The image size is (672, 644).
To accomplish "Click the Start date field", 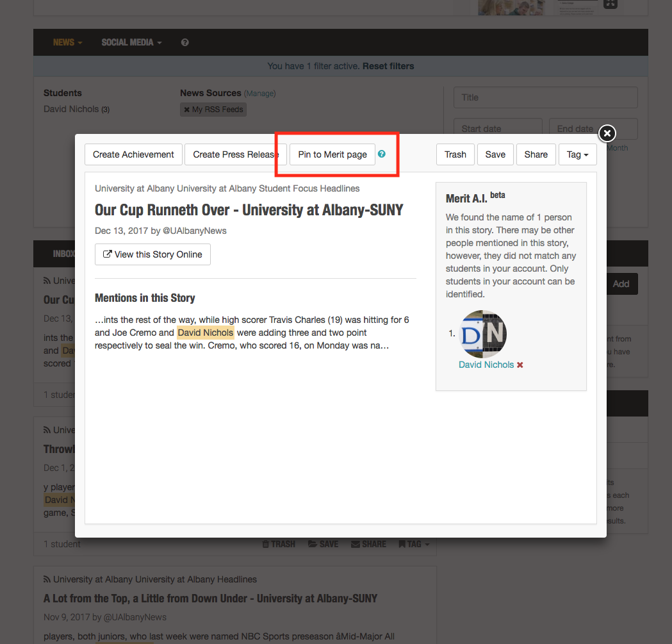I will coord(498,129).
